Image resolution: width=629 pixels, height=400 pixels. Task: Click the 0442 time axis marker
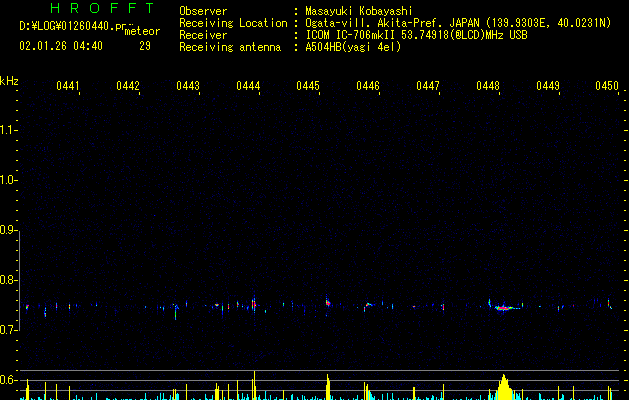click(128, 86)
